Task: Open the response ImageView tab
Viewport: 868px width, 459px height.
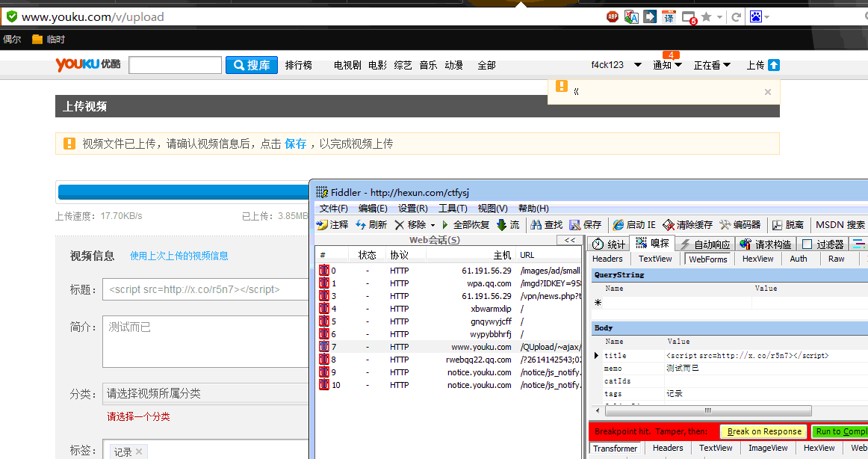Action: (768, 448)
